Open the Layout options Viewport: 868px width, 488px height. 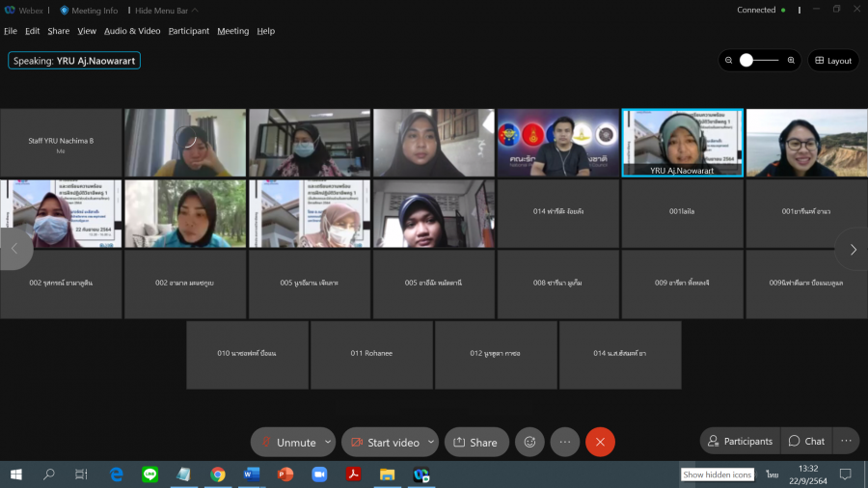(x=833, y=60)
